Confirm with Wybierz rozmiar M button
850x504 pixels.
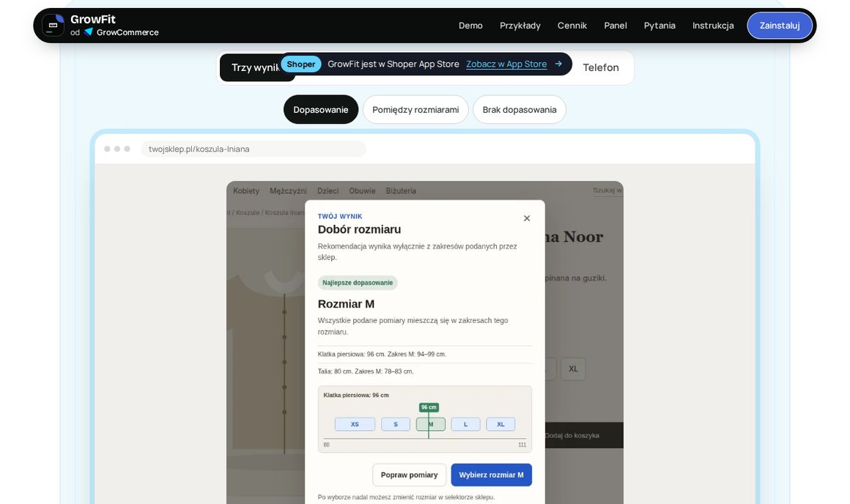coord(491,475)
